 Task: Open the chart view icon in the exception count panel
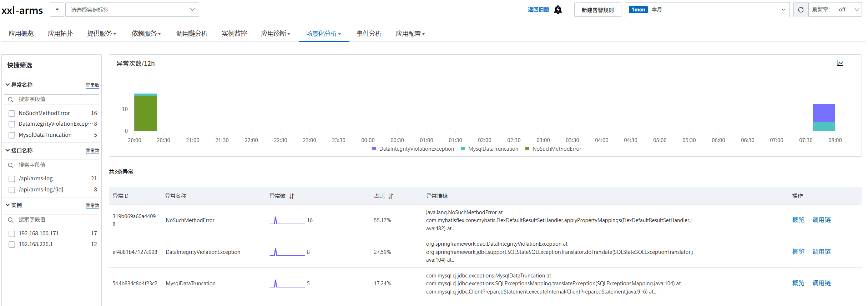click(x=840, y=63)
